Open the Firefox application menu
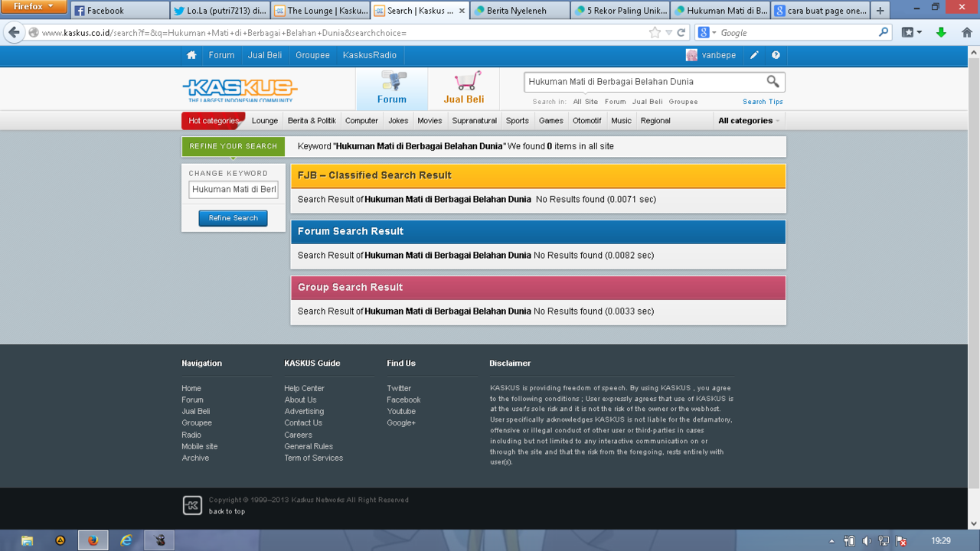The height and width of the screenshot is (551, 980). click(34, 6)
